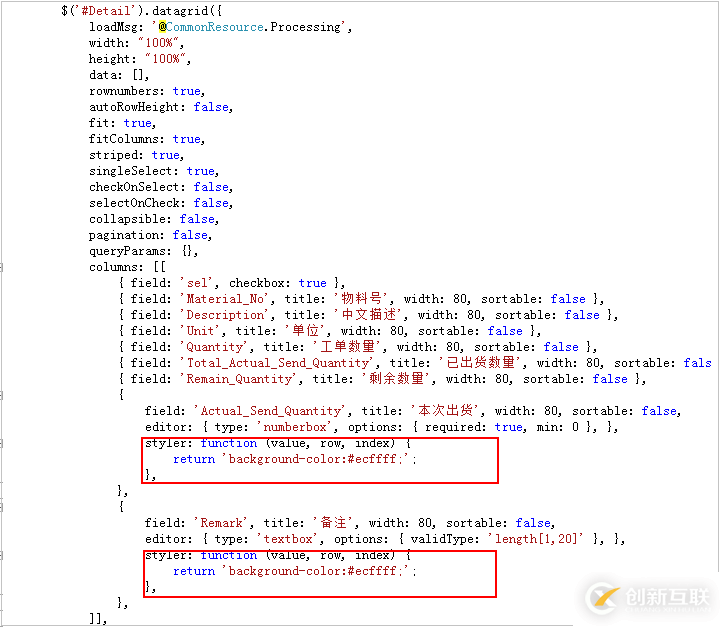Click the 'Description' field string
Viewport: 720px width, 627px height.
[x=225, y=315]
